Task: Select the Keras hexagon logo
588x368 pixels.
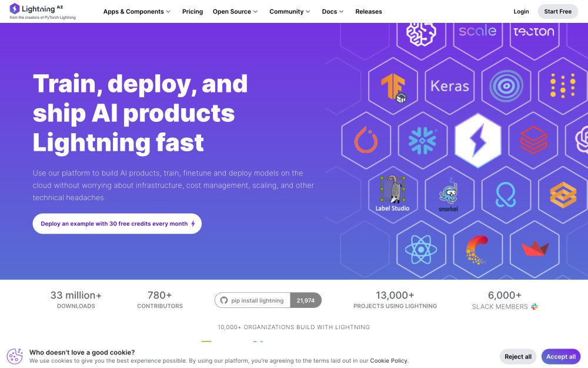Action: (450, 87)
